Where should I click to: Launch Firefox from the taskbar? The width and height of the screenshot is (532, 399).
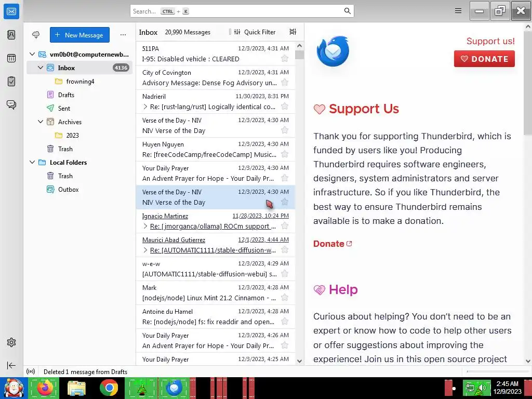tap(45, 388)
